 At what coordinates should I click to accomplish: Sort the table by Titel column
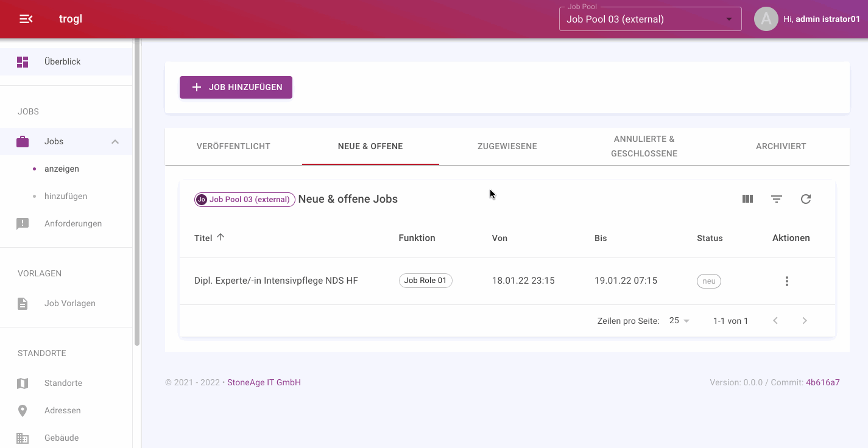pyautogui.click(x=203, y=238)
